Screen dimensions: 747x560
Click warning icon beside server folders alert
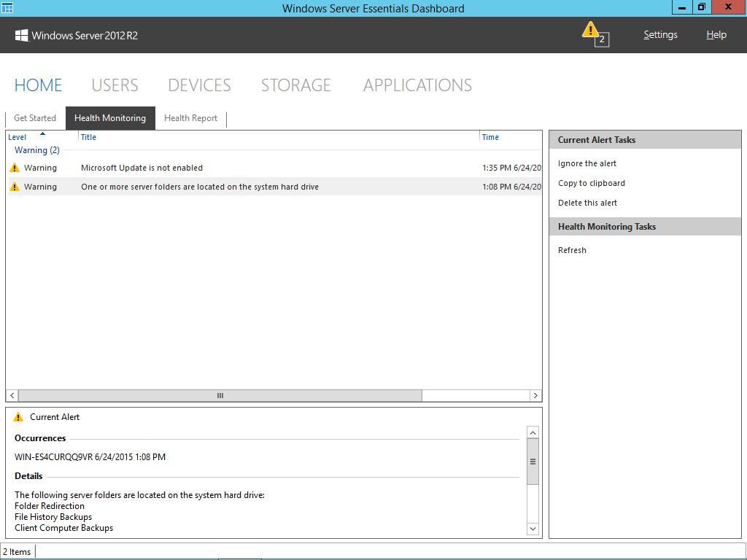(15, 187)
